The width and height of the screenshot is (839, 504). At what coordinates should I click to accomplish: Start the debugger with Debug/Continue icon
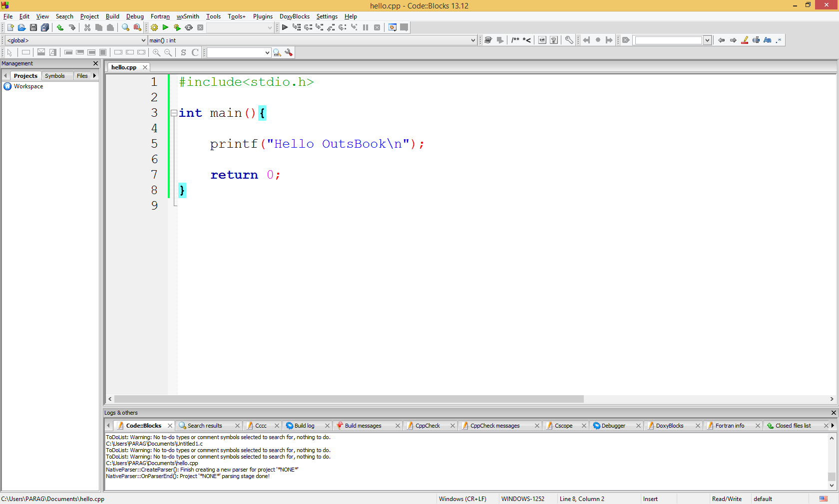(285, 27)
